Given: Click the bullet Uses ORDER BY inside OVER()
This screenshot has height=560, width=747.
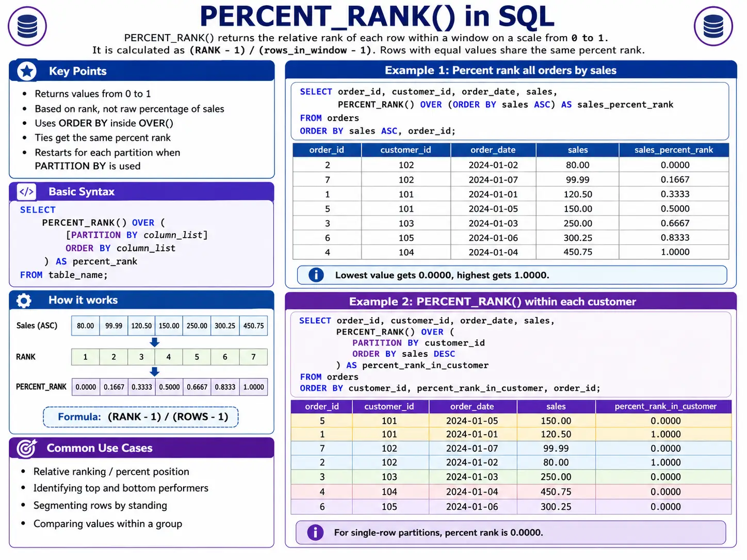Looking at the screenshot, I should click(x=104, y=123).
